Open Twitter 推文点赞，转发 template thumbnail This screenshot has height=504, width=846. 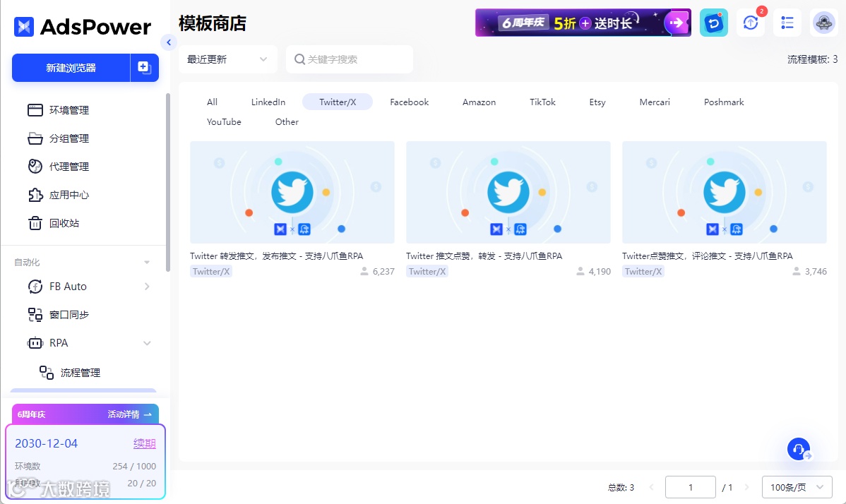(x=508, y=193)
